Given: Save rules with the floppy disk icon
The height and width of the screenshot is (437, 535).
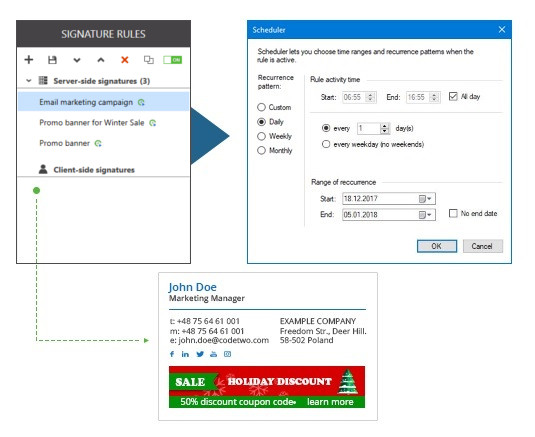Looking at the screenshot, I should click(x=52, y=60).
